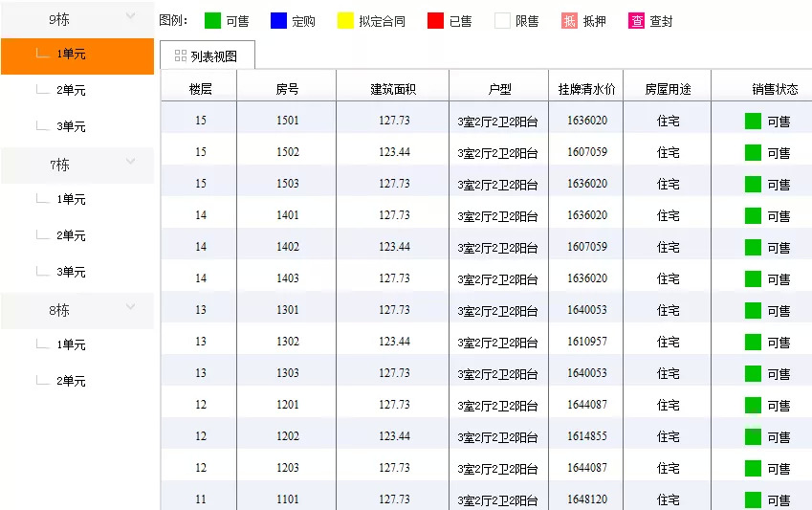Click price 1610957 in row 1302

pos(586,342)
